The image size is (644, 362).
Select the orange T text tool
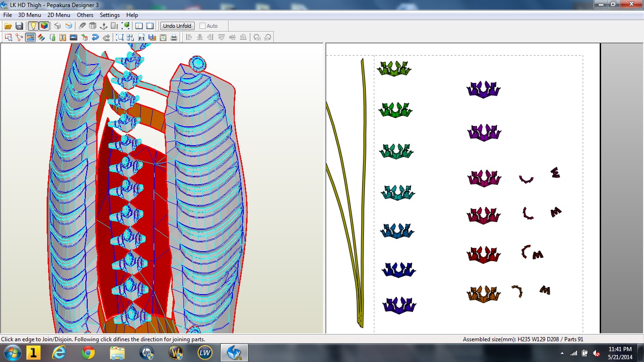coord(63,37)
